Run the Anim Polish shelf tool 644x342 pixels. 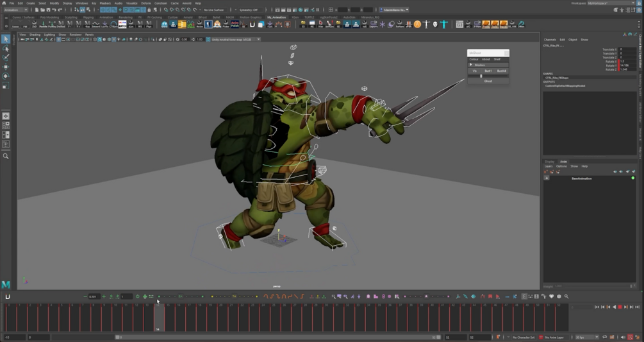point(235,24)
